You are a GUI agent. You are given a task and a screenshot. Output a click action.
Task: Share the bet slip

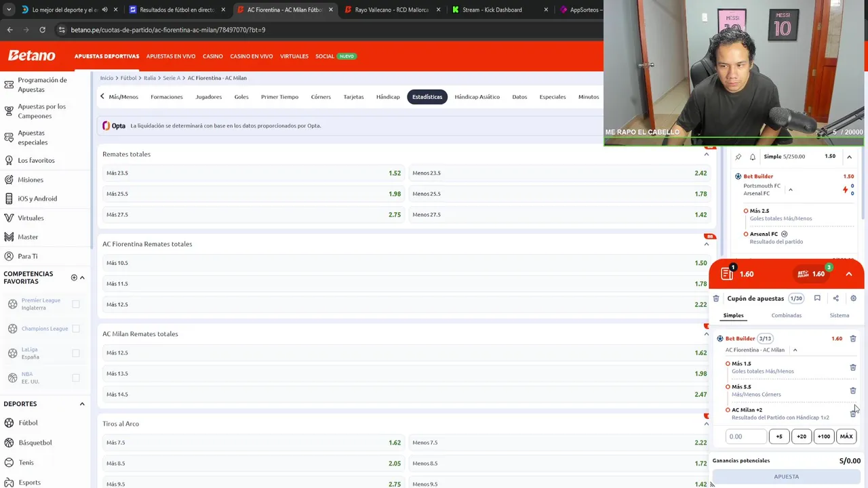[x=835, y=298]
